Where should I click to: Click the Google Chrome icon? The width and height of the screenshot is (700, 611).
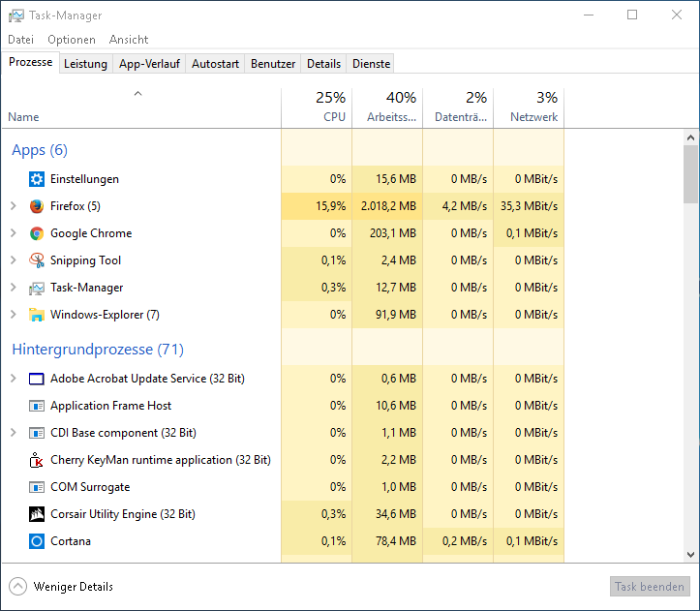[37, 233]
